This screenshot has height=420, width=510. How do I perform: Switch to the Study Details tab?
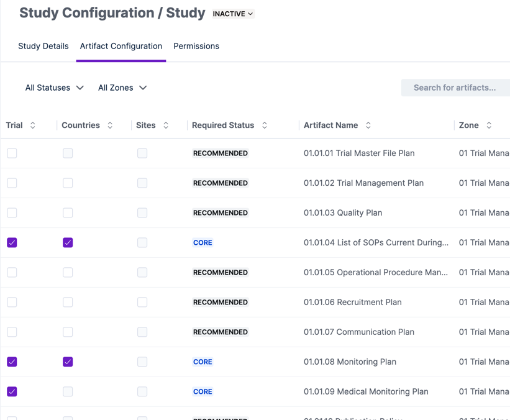click(x=43, y=46)
